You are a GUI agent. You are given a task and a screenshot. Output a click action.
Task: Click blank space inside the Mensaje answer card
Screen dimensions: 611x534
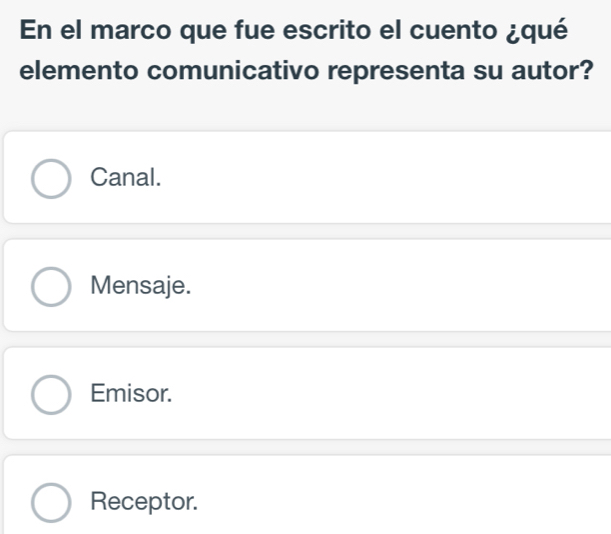[400, 285]
